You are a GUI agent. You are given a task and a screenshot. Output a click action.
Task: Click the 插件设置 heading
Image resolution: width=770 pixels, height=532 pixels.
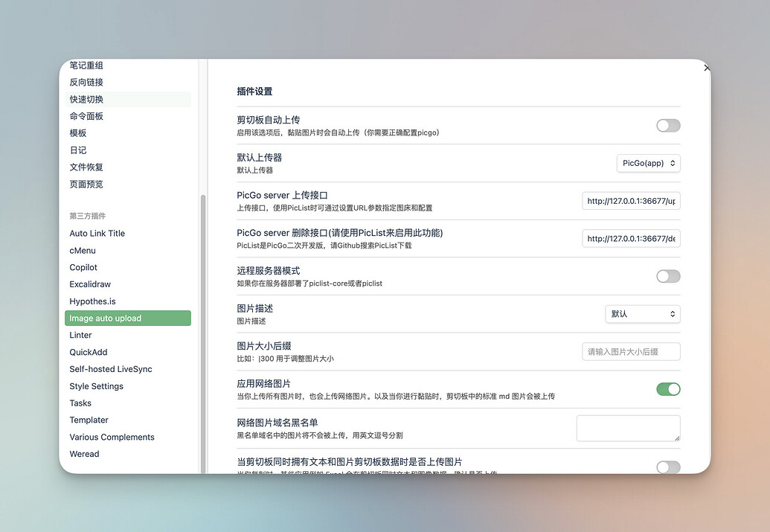pos(254,92)
